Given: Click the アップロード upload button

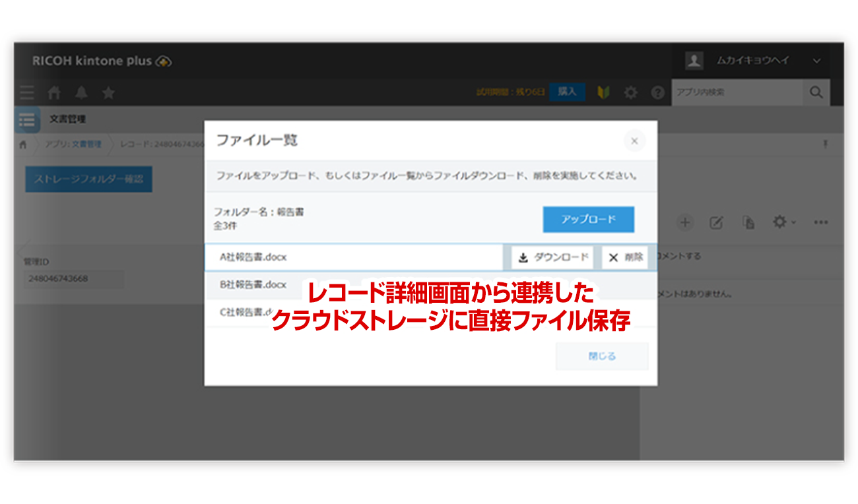Looking at the screenshot, I should [x=588, y=220].
